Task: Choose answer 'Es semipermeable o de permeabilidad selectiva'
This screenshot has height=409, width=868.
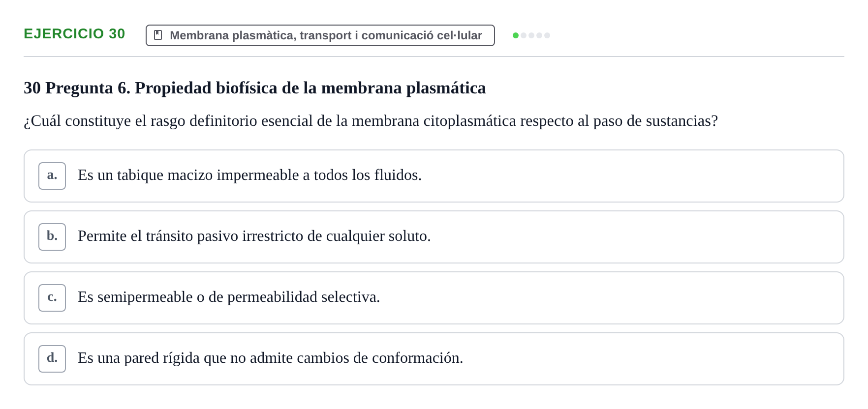Action: (x=434, y=298)
